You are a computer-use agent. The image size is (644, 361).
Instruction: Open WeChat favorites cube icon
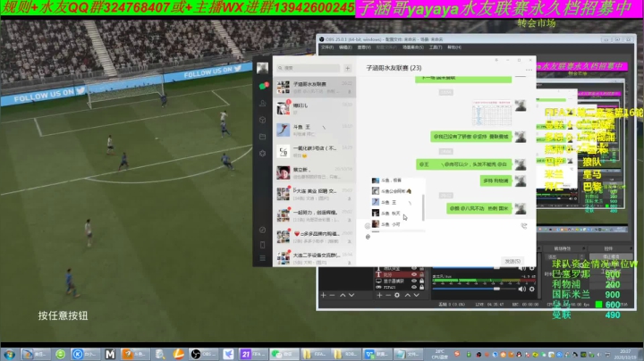pyautogui.click(x=263, y=120)
